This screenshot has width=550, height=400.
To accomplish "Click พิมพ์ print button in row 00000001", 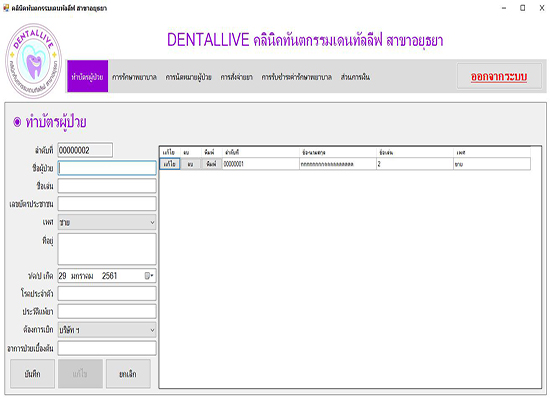I will (211, 164).
